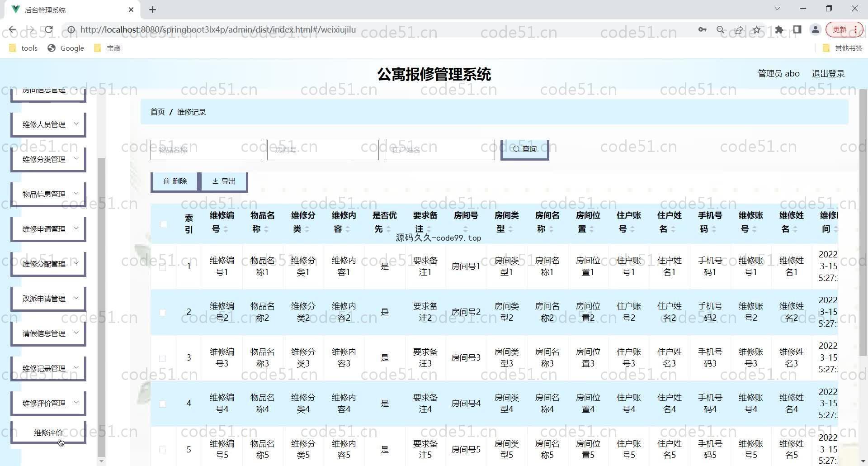This screenshot has width=868, height=466.
Task: Expand the 维修人员管理 menu
Action: point(48,124)
